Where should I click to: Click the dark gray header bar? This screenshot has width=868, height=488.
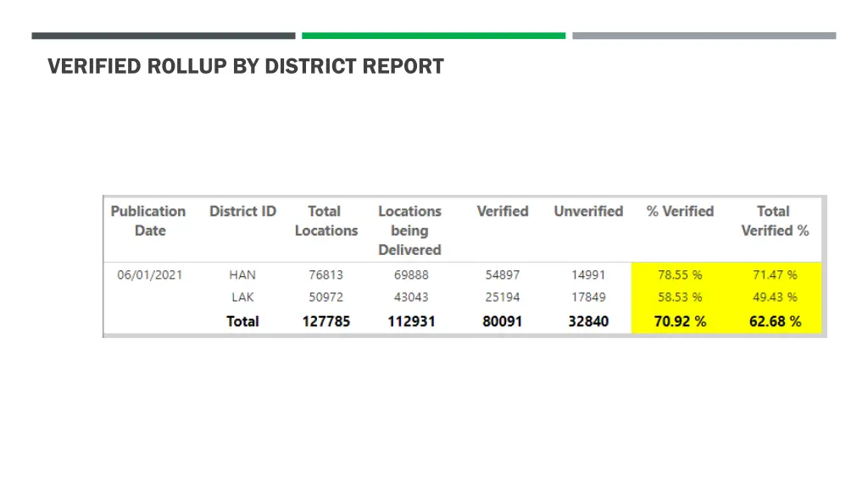(x=163, y=36)
